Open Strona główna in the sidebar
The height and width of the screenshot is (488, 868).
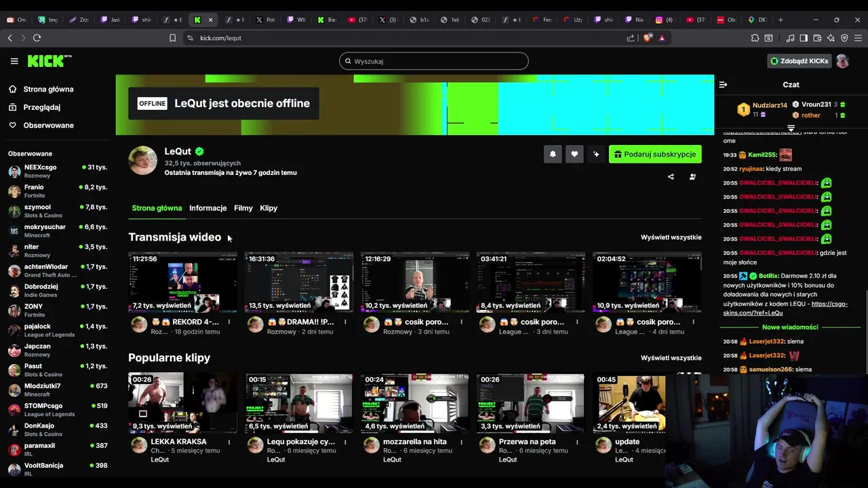[48, 89]
